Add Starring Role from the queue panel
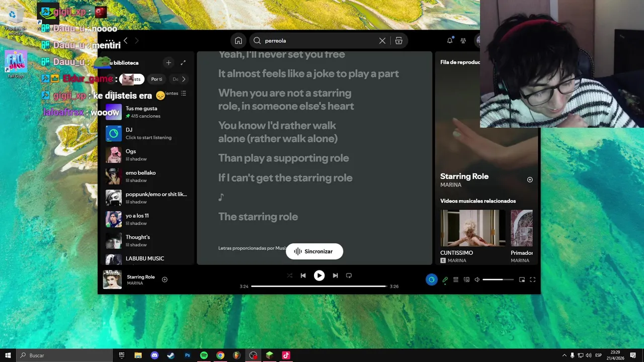Image resolution: width=644 pixels, height=362 pixels. [530, 179]
